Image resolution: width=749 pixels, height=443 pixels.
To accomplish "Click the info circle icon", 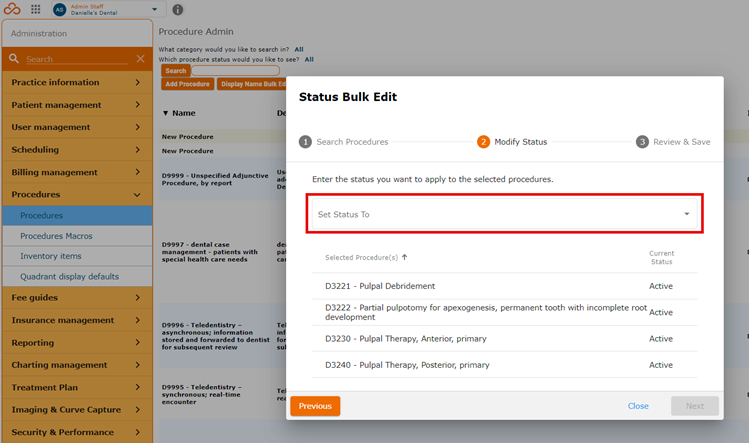I will point(178,10).
